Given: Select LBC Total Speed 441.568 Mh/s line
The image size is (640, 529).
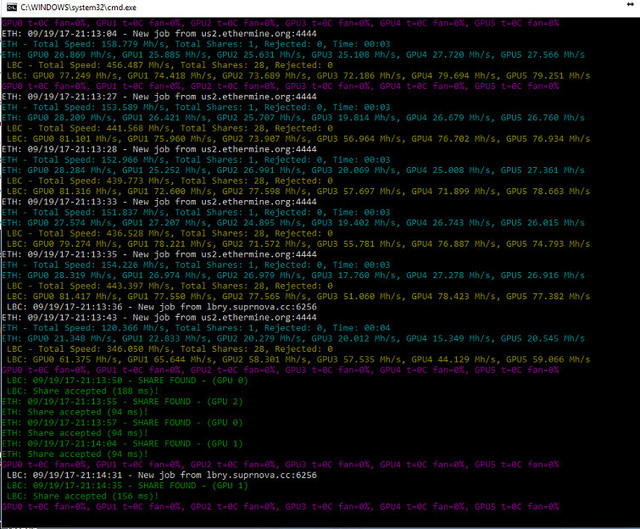Looking at the screenshot, I should coord(170,129).
